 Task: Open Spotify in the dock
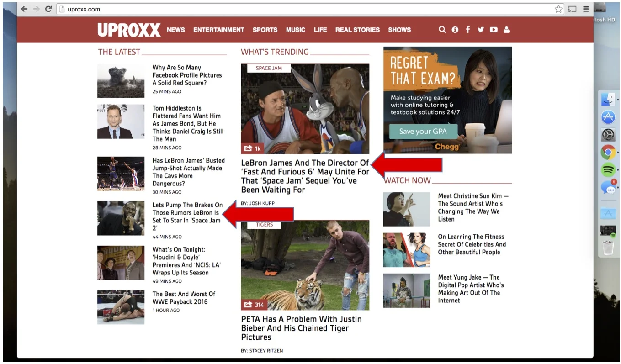click(x=608, y=170)
